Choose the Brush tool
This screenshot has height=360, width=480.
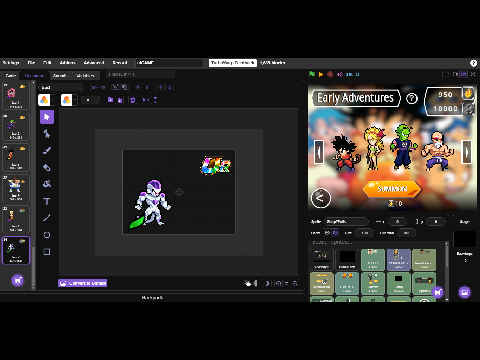47,151
